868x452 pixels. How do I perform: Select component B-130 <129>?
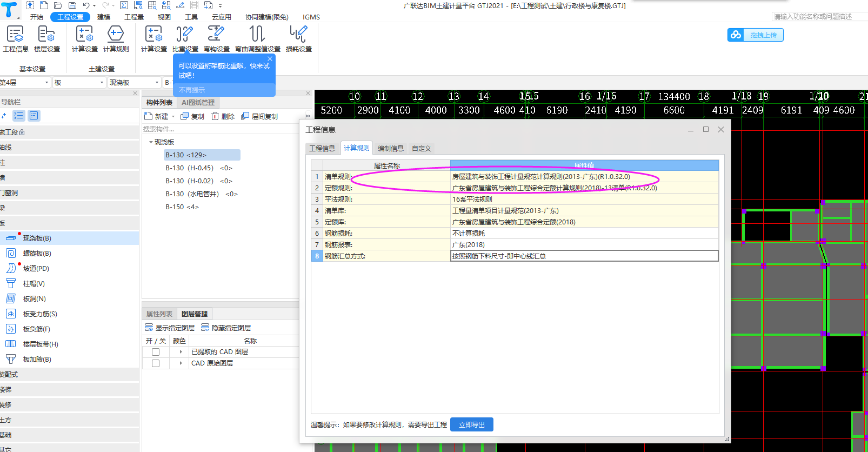[x=202, y=155]
